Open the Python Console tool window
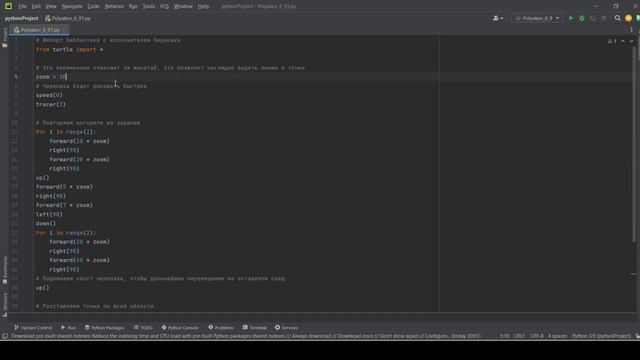640x360 pixels. pyautogui.click(x=180, y=328)
